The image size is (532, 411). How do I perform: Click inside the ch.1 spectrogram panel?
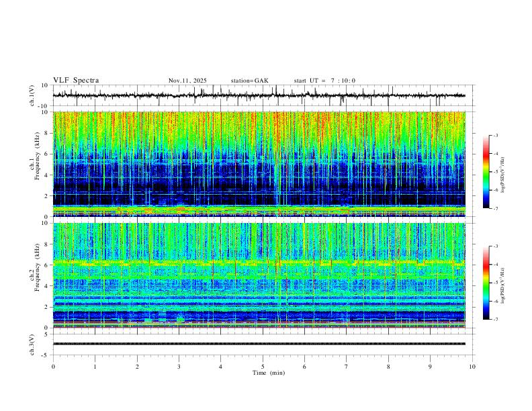click(259, 164)
